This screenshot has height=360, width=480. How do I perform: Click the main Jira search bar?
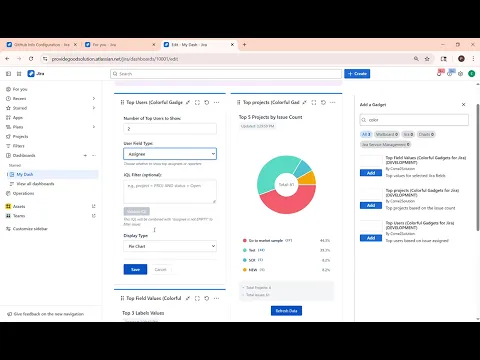click(226, 74)
